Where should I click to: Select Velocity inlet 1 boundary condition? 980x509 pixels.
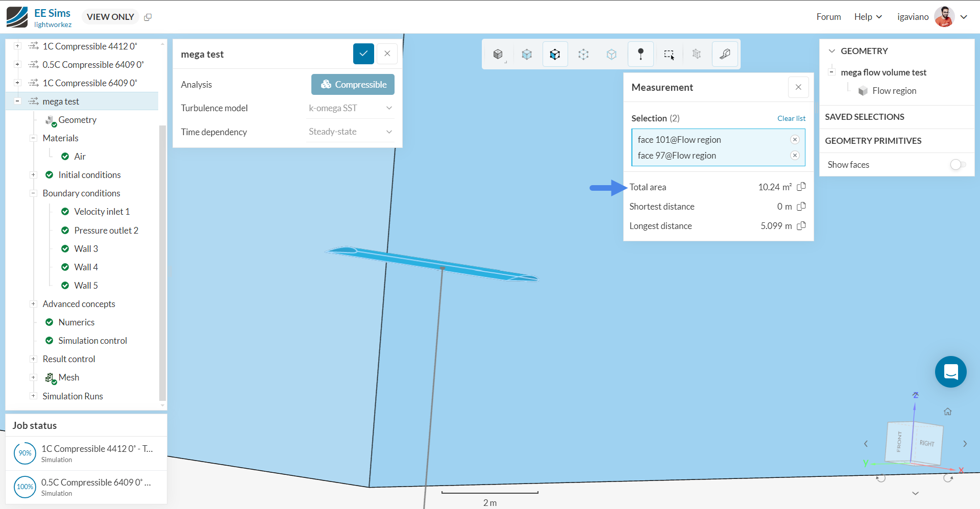pos(102,212)
